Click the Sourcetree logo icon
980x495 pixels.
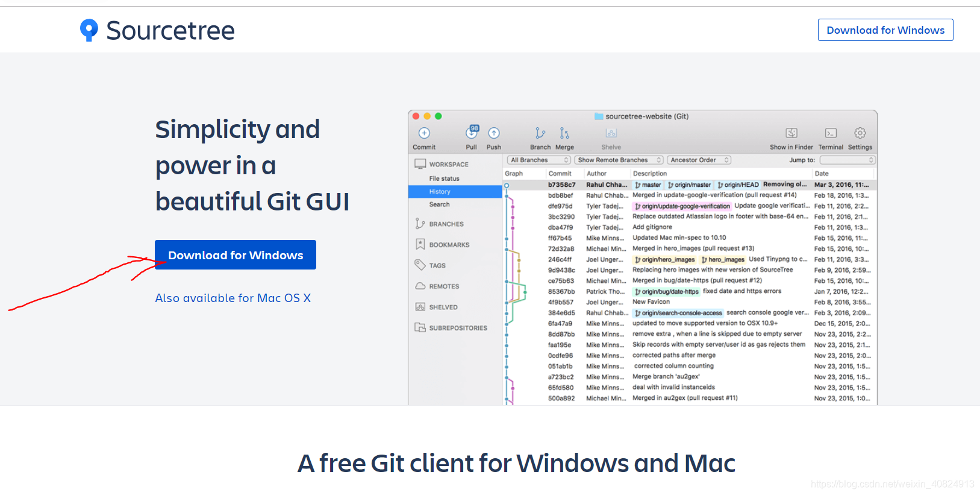click(x=89, y=30)
